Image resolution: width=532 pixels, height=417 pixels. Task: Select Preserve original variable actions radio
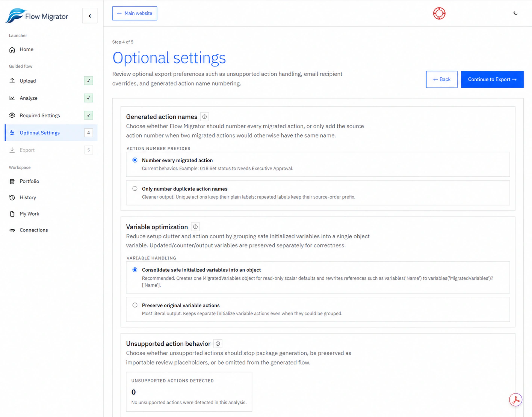135,305
